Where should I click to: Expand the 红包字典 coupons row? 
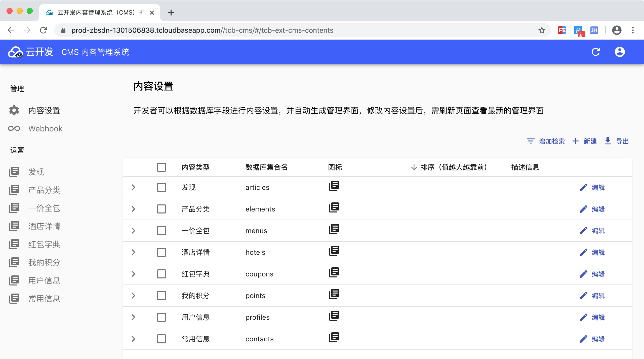[134, 274]
